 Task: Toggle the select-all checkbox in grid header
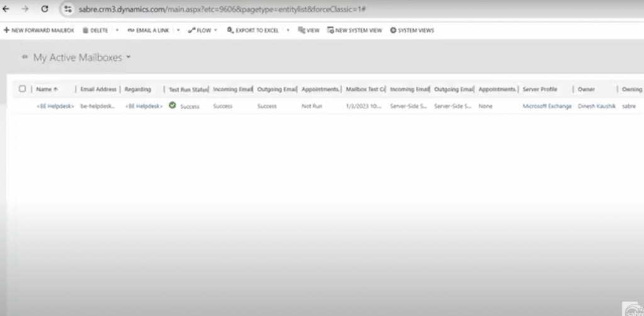(22, 89)
